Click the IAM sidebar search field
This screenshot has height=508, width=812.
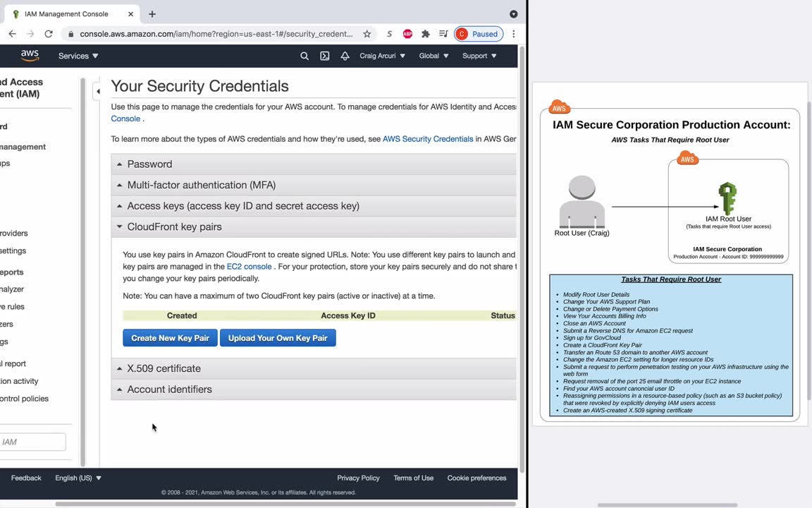tap(32, 442)
